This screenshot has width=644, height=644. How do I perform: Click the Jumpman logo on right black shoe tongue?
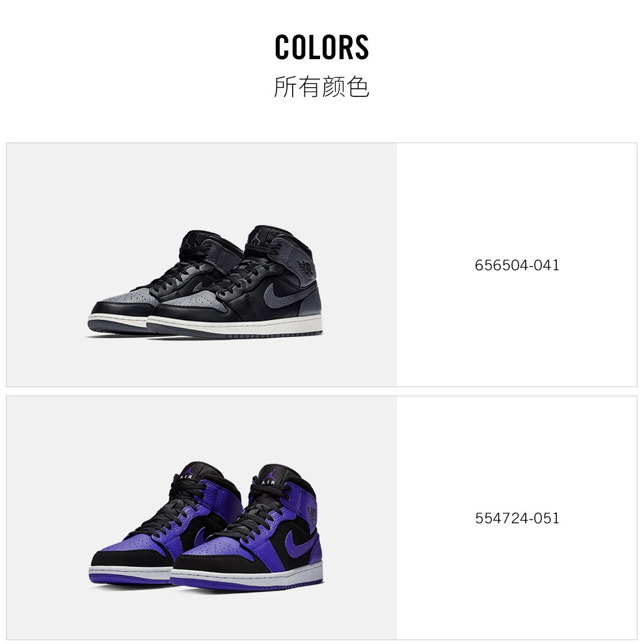point(257,235)
